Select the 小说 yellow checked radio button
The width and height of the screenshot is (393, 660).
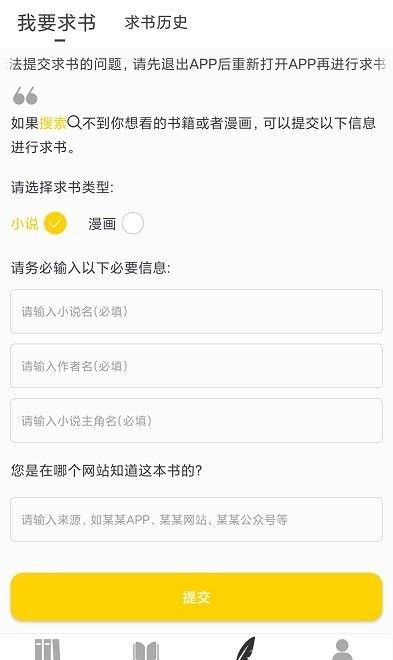(x=56, y=223)
